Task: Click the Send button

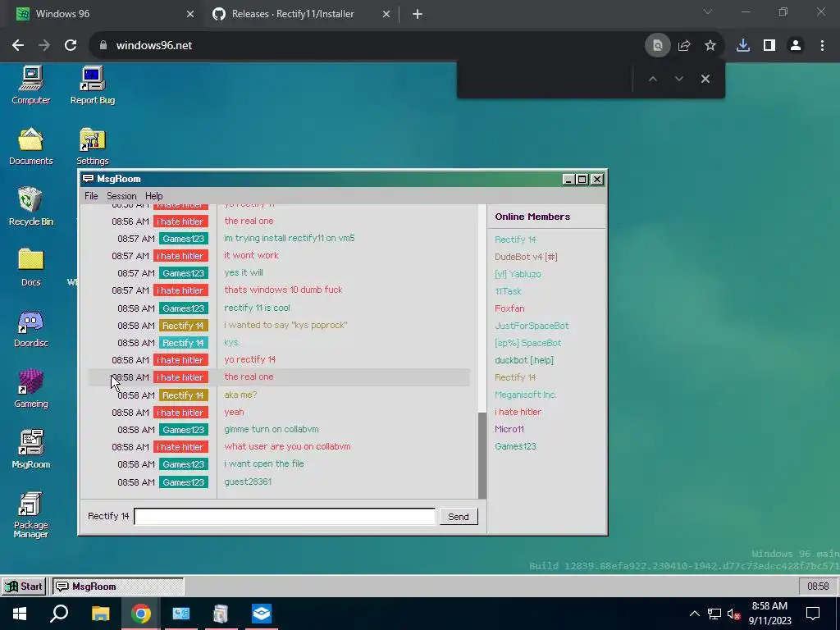Action: point(458,517)
